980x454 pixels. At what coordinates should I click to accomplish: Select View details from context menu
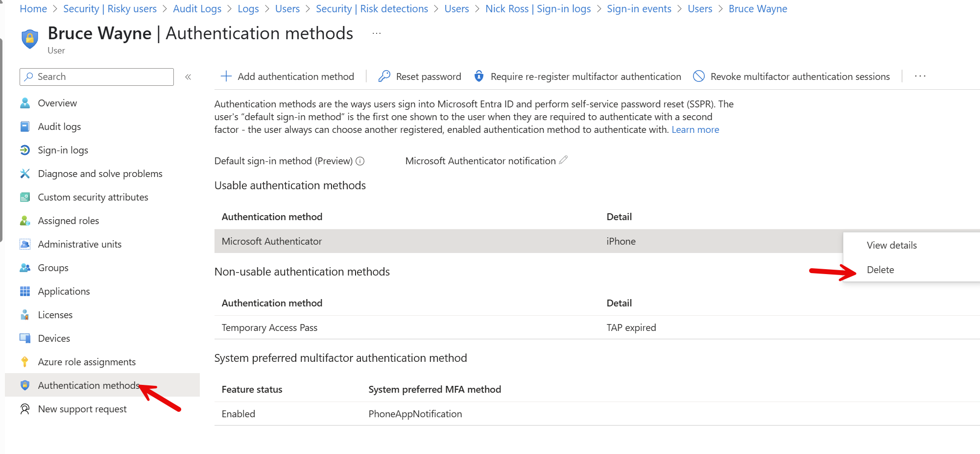[891, 245]
